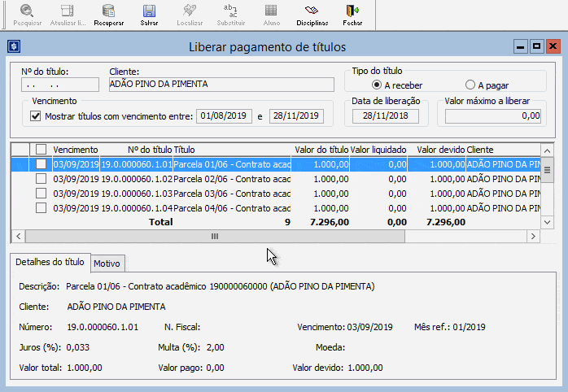Open the Aluno toolbar icon
Image resolution: width=568 pixels, height=392 pixels.
coord(270,14)
